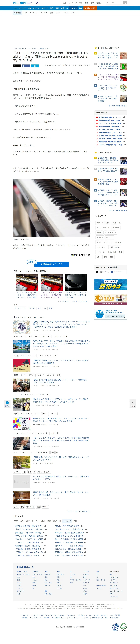Open 「ストリートピアノ」のニュース一覧 link

pos(74,301)
